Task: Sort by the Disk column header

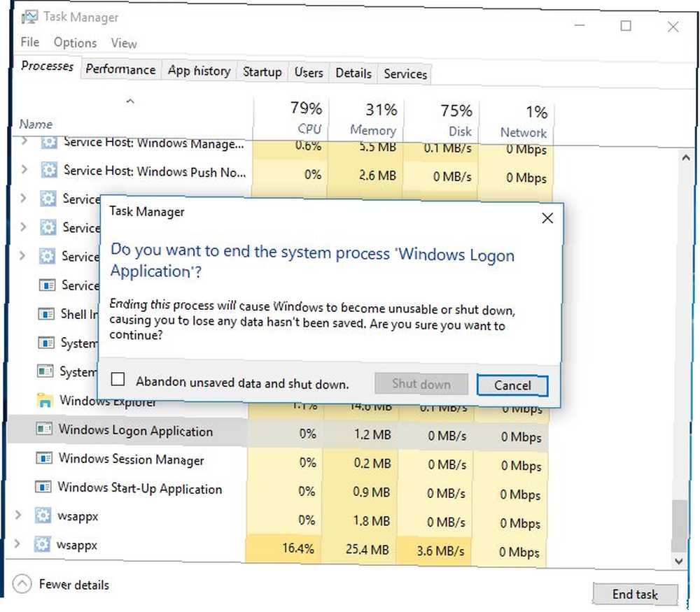Action: click(x=442, y=121)
